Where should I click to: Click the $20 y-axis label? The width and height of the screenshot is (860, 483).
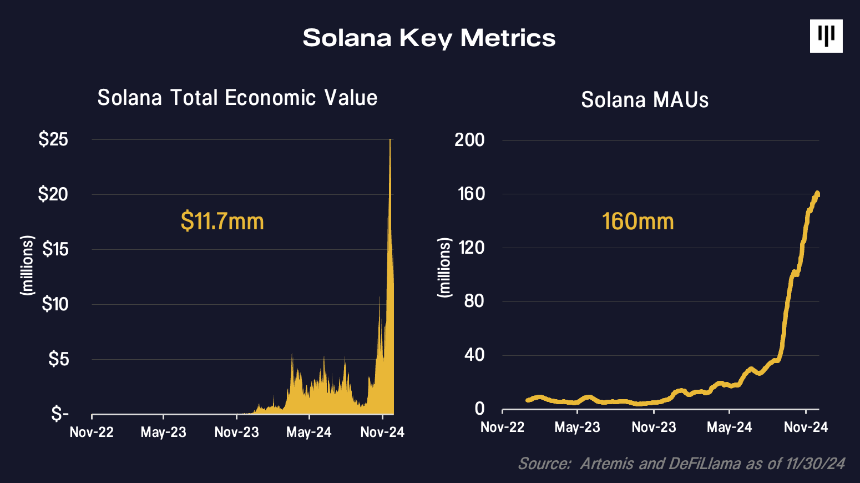(53, 194)
